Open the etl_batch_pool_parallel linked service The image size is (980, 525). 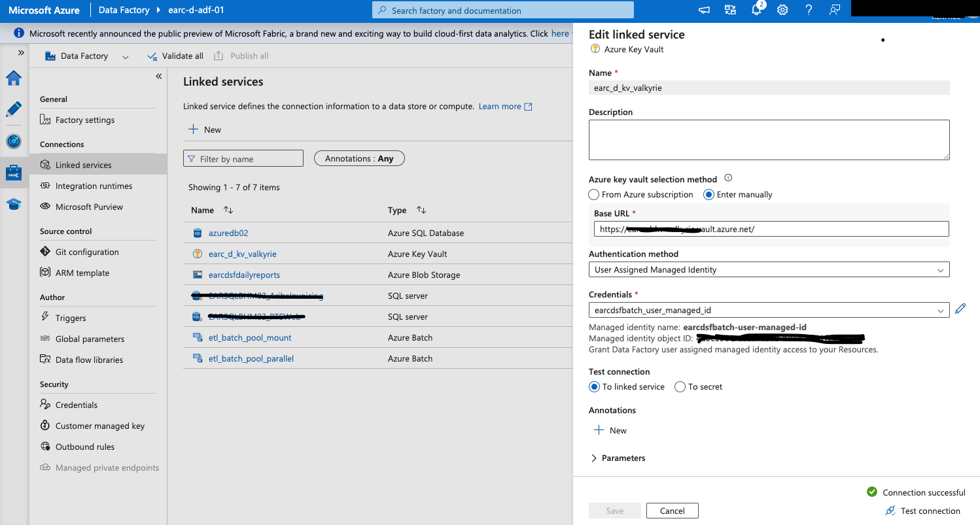coord(251,358)
